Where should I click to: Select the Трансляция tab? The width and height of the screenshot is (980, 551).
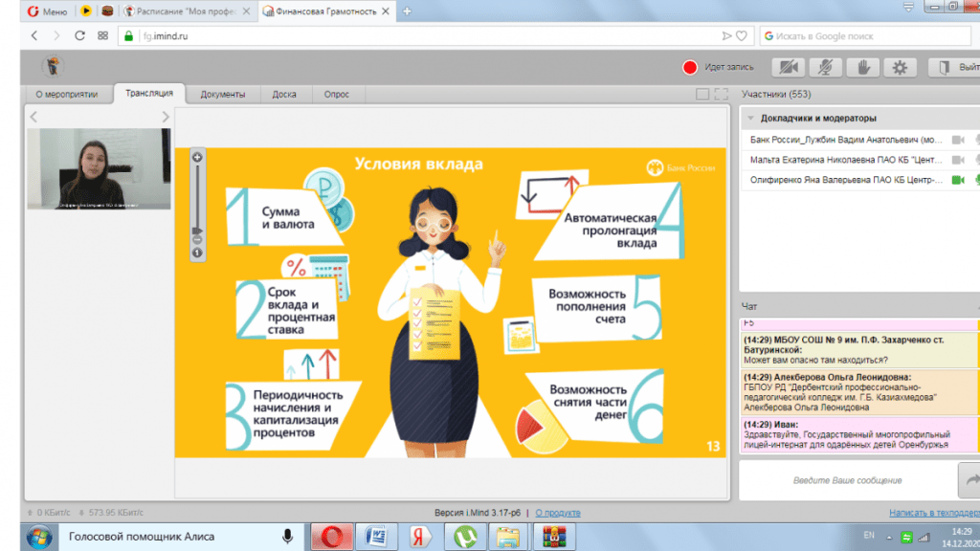pyautogui.click(x=149, y=93)
